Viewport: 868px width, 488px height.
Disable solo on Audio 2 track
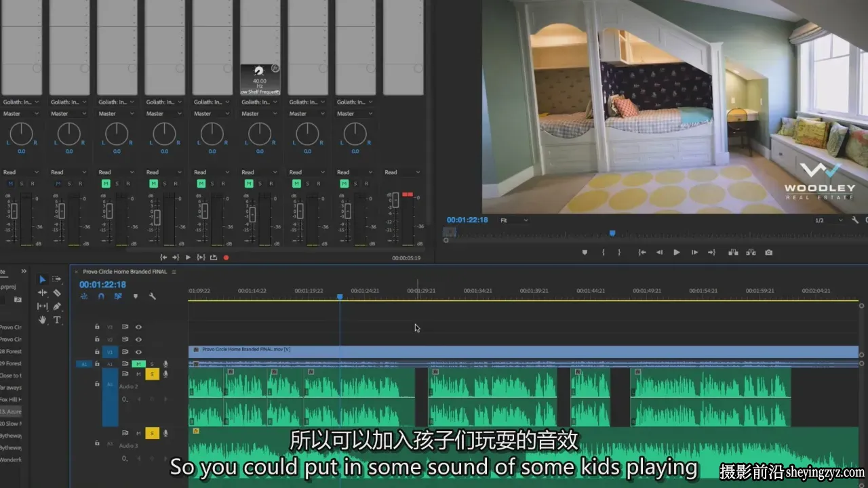[x=152, y=374]
